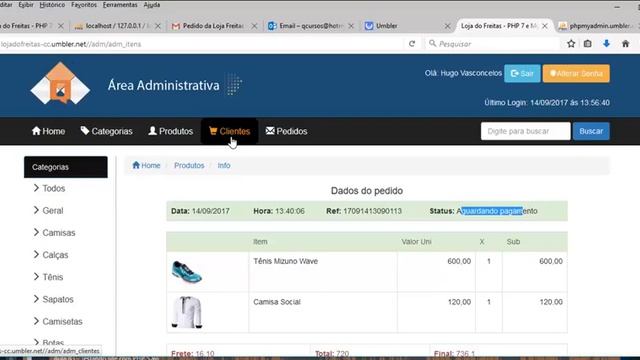Click the Loja do Freitas logo
This screenshot has height=360, width=640.
(x=60, y=83)
